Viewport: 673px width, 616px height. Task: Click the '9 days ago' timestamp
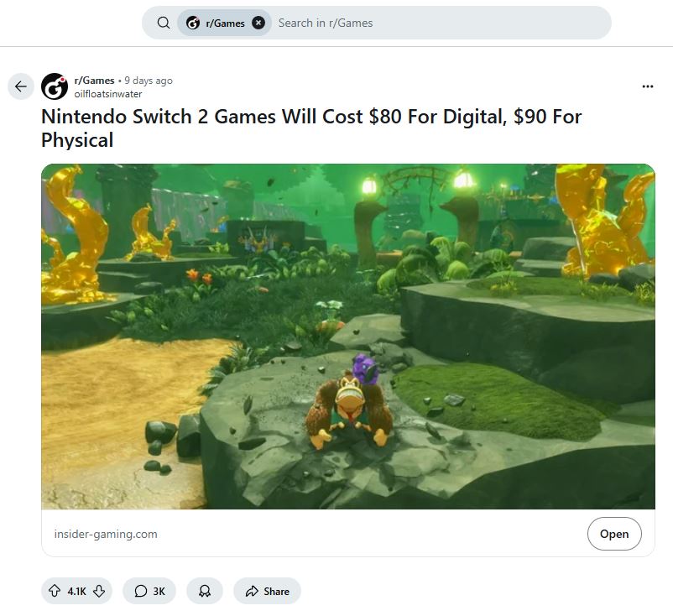click(x=149, y=81)
